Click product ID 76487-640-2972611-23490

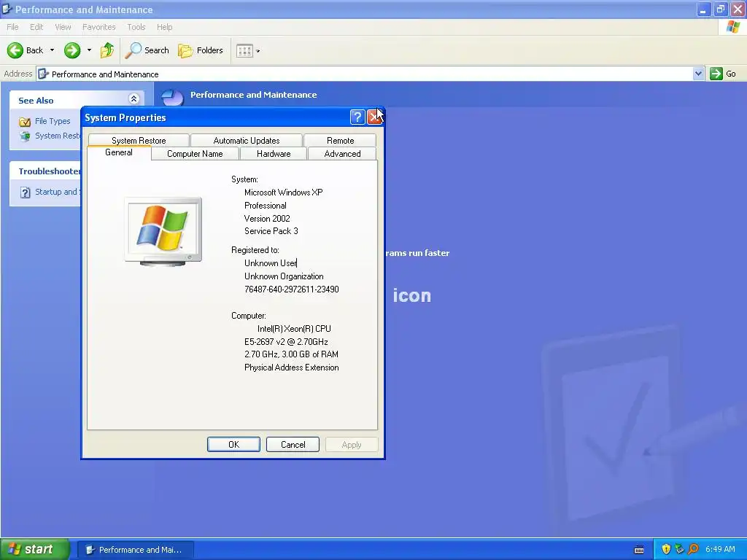click(292, 289)
